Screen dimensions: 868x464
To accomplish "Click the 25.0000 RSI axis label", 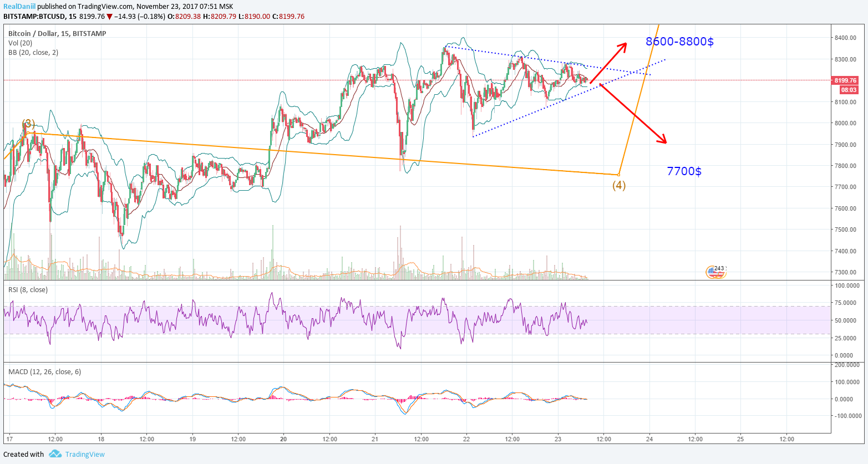I will pyautogui.click(x=847, y=338).
